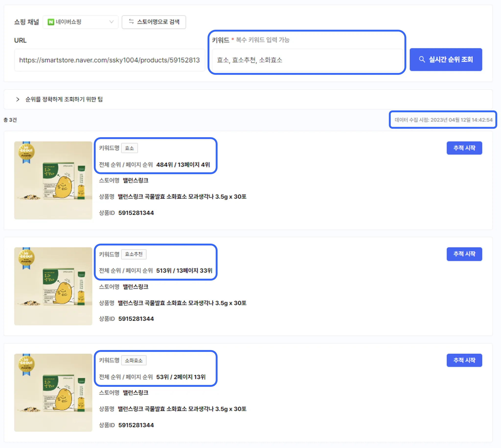
Task: Click the green Naver N logo icon
Action: [x=51, y=22]
